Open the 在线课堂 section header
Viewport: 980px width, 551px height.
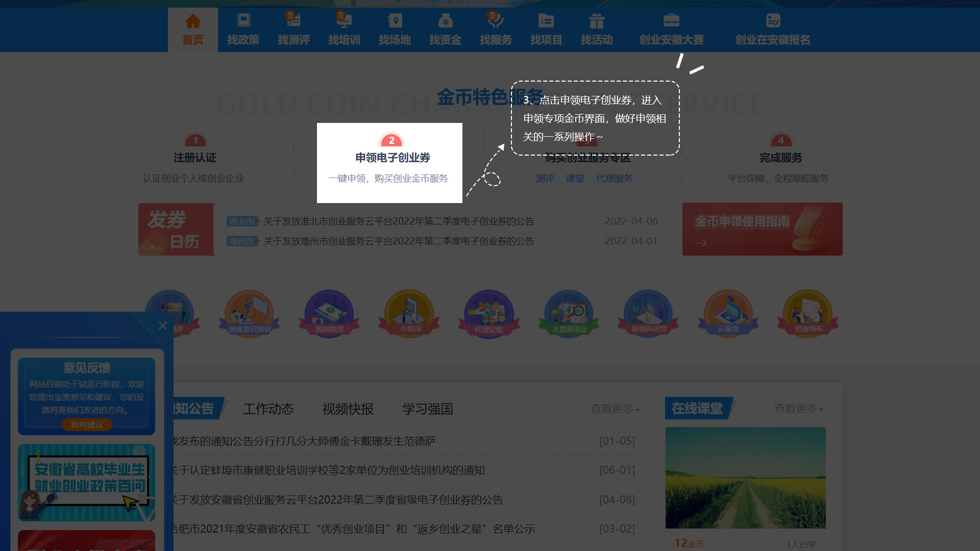[x=698, y=408]
